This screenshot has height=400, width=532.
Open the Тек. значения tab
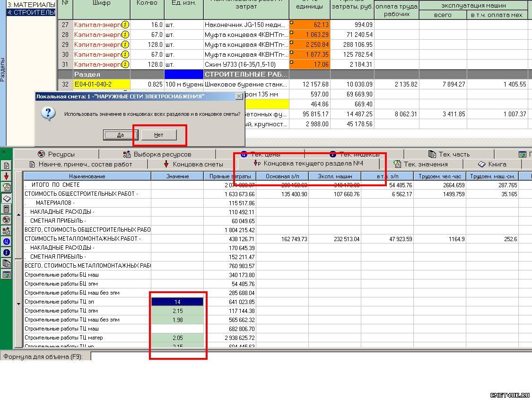(x=421, y=164)
